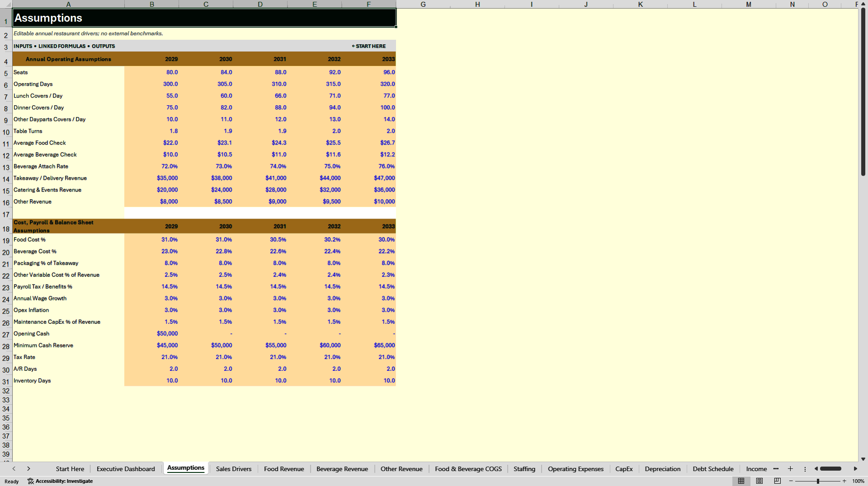868x486 pixels.
Task: Select the Assumptions title cell
Action: point(204,18)
